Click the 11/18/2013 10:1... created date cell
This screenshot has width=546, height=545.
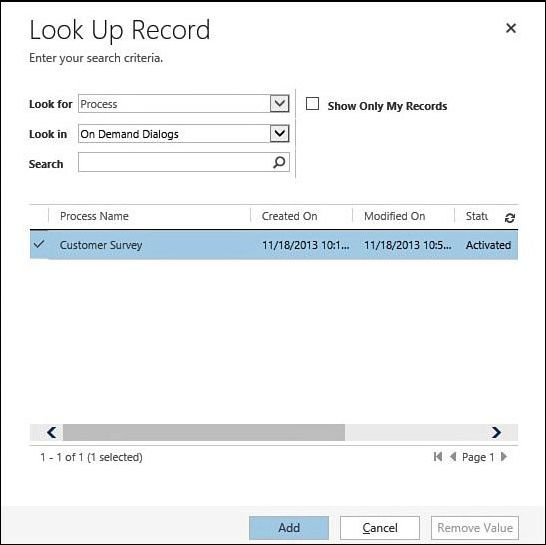click(305, 245)
